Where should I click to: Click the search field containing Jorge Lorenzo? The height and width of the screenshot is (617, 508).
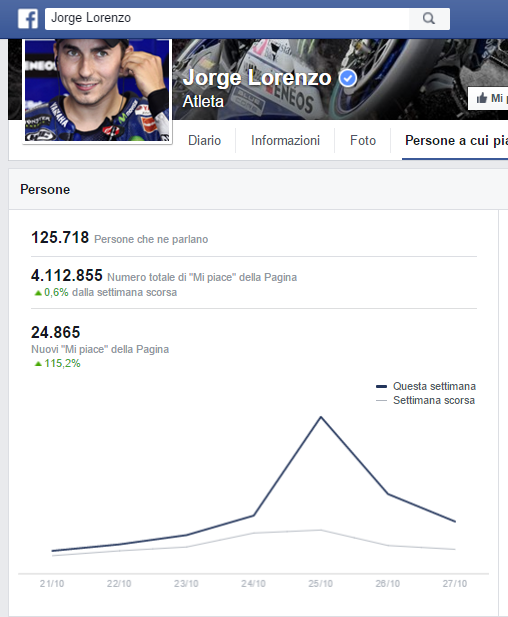click(x=227, y=18)
